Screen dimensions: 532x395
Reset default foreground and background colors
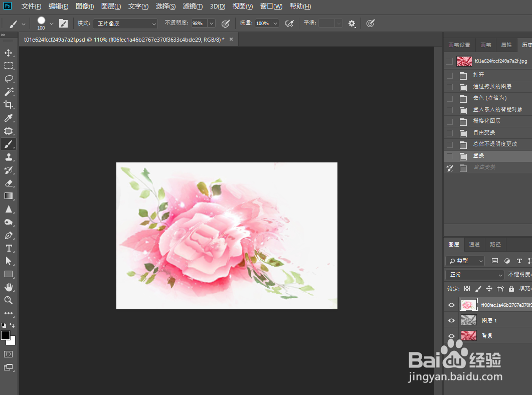coord(4,325)
